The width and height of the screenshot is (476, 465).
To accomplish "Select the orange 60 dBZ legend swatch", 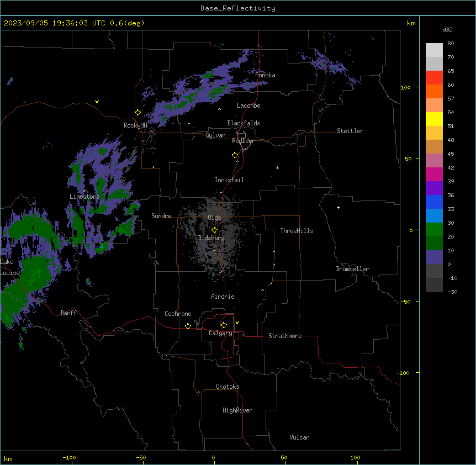I will pos(434,91).
